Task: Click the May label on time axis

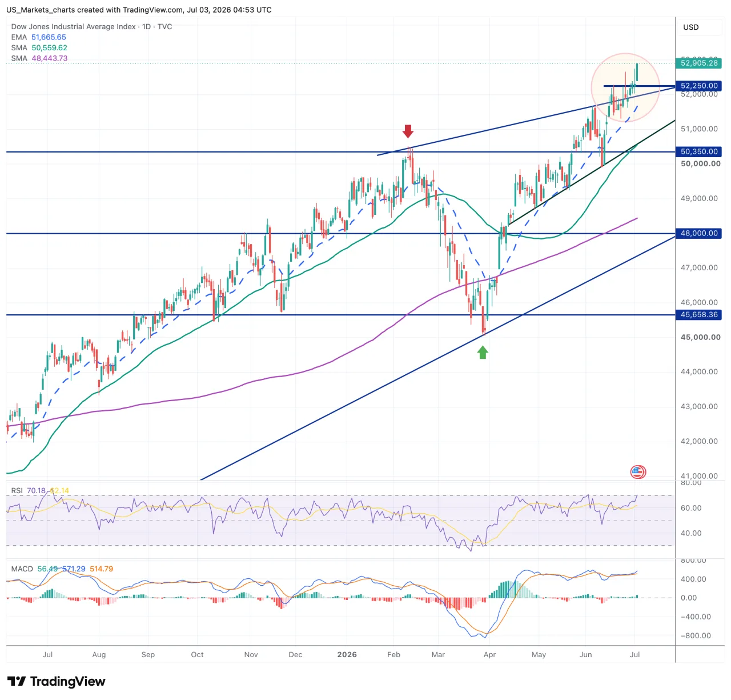Action: 539,654
